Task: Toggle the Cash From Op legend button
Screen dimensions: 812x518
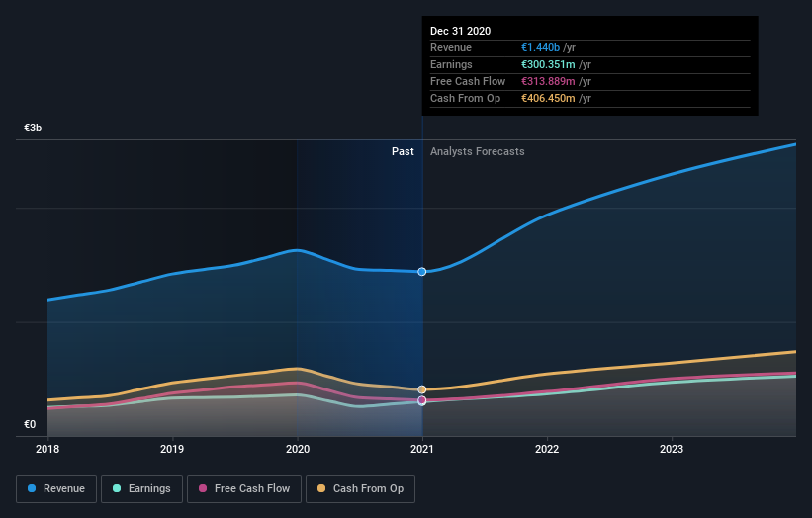Action: click(x=360, y=489)
